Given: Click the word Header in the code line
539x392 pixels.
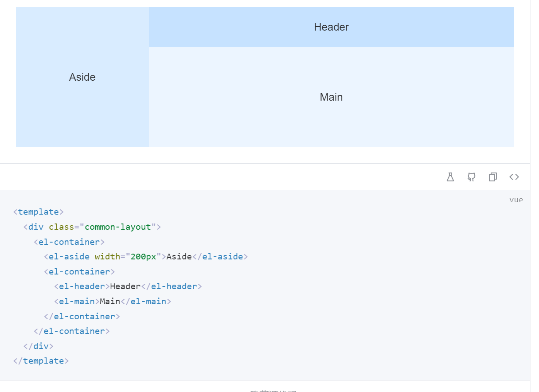Looking at the screenshot, I should [125, 286].
